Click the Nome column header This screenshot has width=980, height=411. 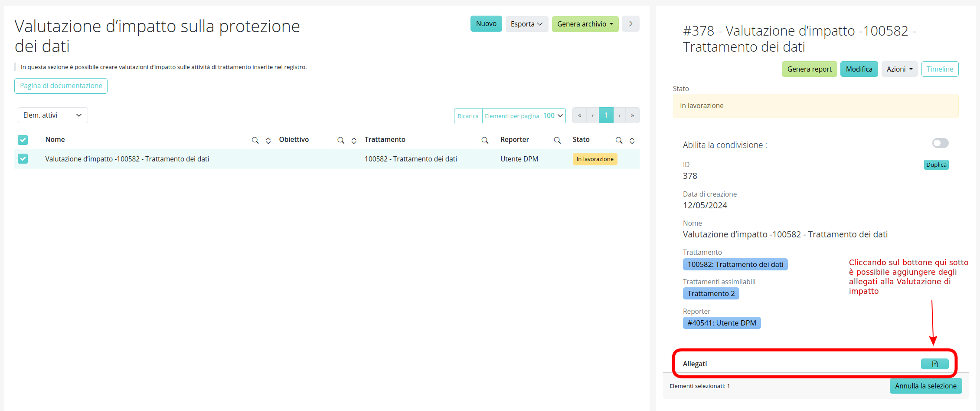click(55, 139)
